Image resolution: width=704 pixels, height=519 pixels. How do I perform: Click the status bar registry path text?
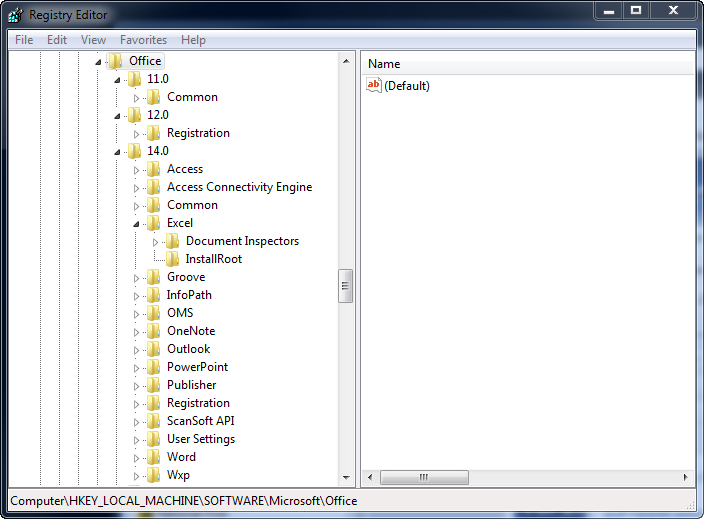tap(184, 501)
